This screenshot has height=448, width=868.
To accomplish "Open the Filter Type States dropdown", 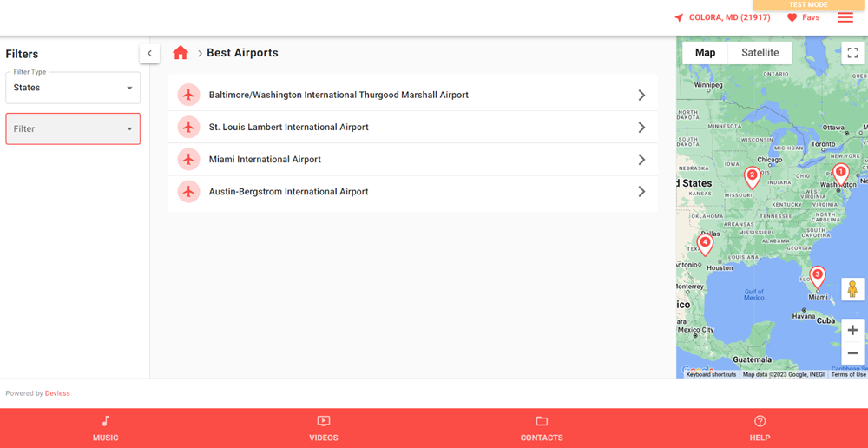I will (73, 88).
